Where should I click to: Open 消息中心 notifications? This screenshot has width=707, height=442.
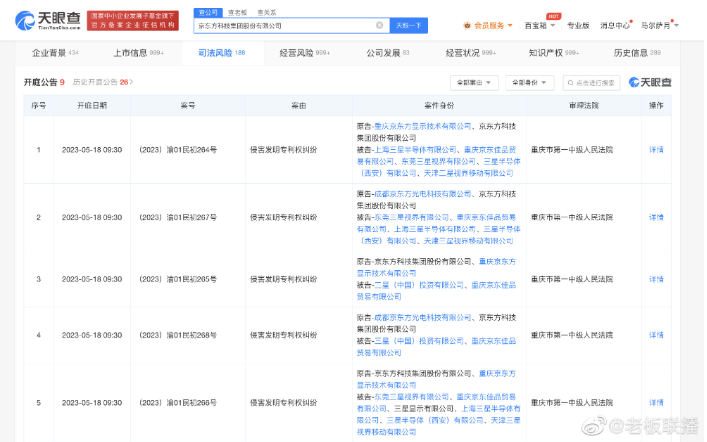click(615, 26)
